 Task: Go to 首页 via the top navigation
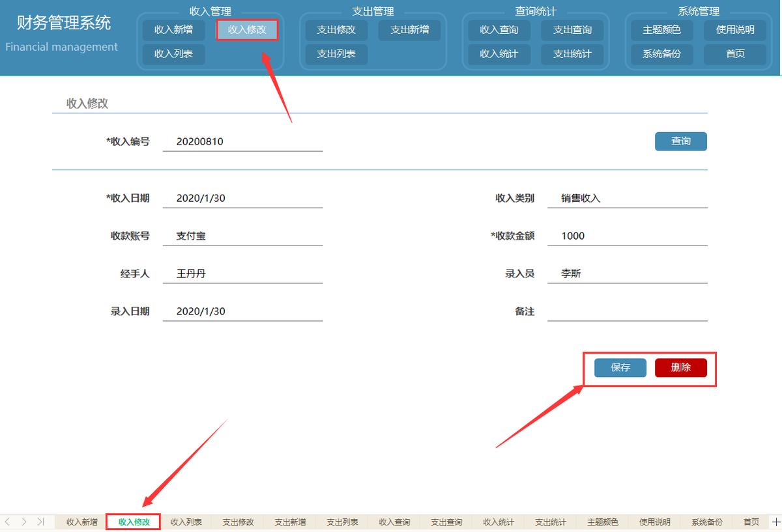pos(734,54)
